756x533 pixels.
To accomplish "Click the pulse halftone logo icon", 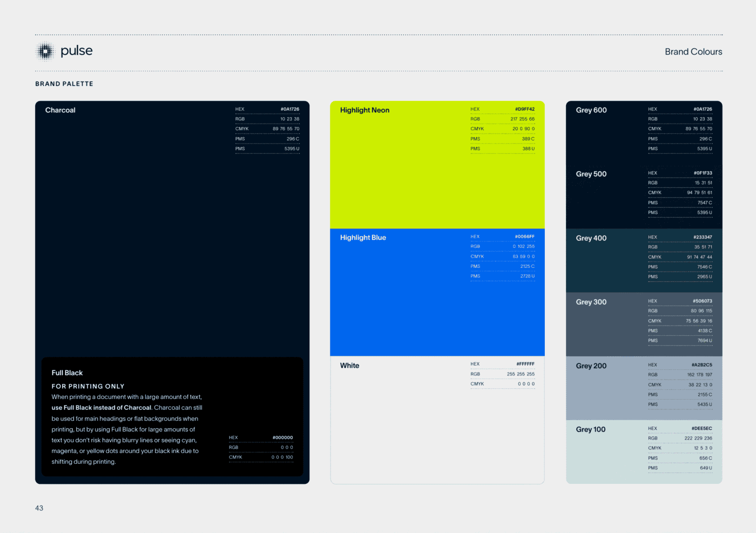I will [45, 51].
